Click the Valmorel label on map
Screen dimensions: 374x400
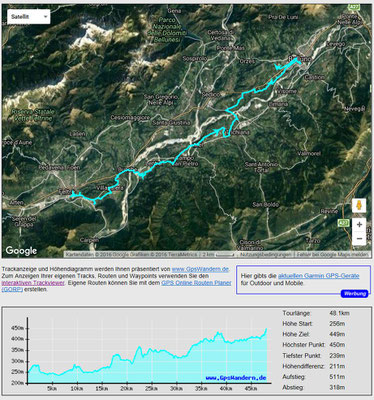tap(309, 154)
